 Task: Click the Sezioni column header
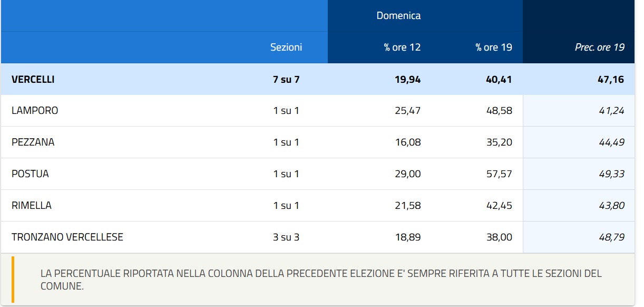point(286,47)
